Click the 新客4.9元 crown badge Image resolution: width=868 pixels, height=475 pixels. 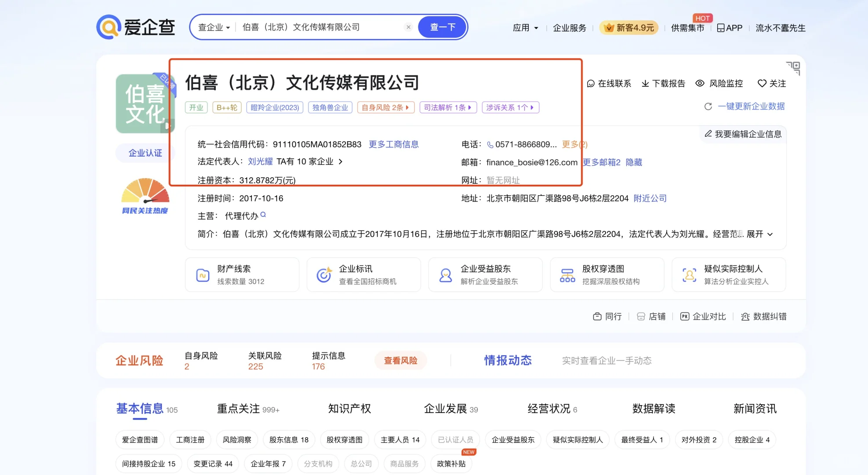[629, 28]
